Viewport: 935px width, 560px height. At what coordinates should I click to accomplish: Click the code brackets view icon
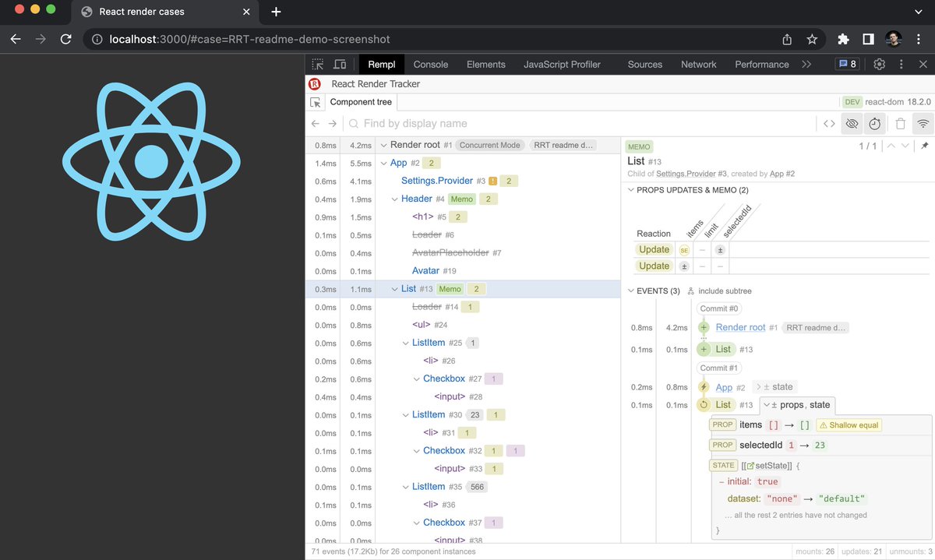click(x=830, y=123)
